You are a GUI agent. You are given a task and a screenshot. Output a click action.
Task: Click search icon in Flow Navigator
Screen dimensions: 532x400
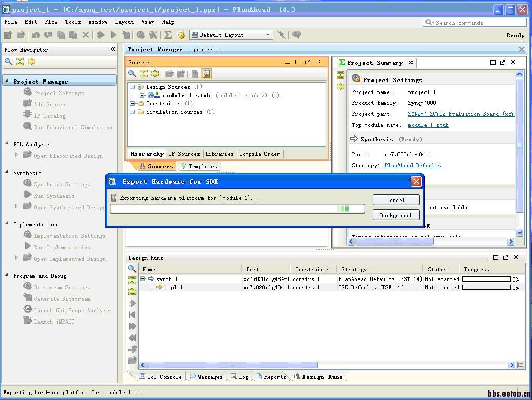click(8, 62)
